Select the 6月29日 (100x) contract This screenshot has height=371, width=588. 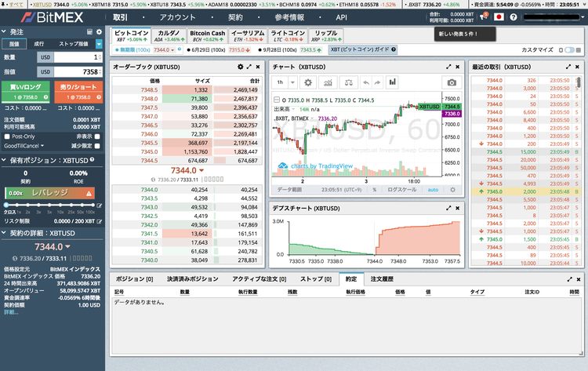(x=219, y=50)
